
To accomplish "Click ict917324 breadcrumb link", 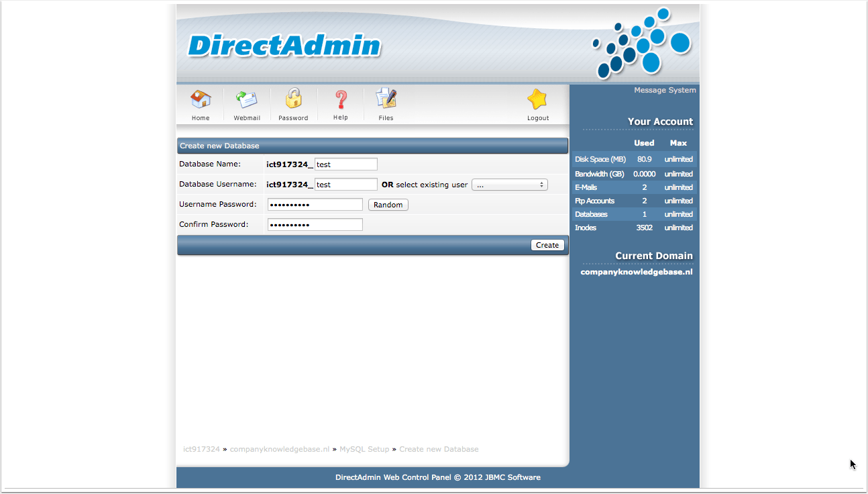I will (201, 449).
